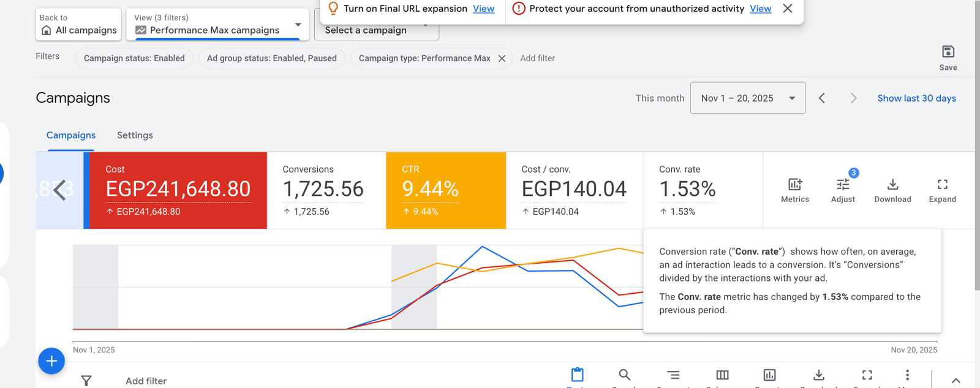Open the more options three-dot menu
Viewport: 980px width, 388px height.
907,375
